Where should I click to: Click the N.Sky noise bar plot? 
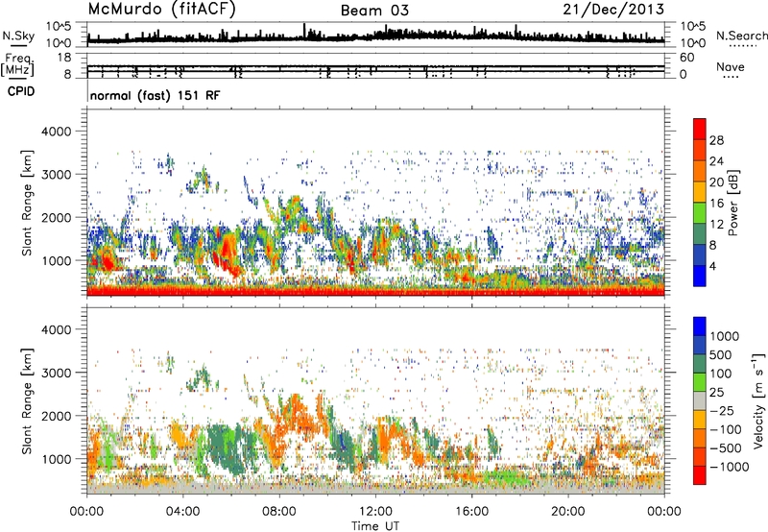point(375,35)
